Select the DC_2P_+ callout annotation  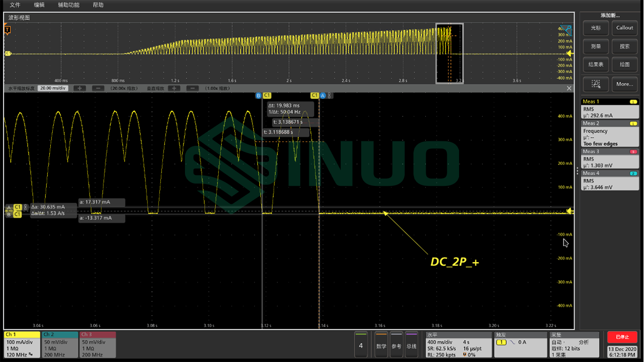click(454, 262)
